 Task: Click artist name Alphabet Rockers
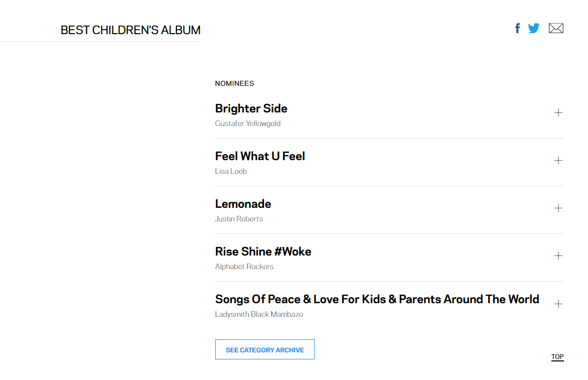(x=244, y=267)
